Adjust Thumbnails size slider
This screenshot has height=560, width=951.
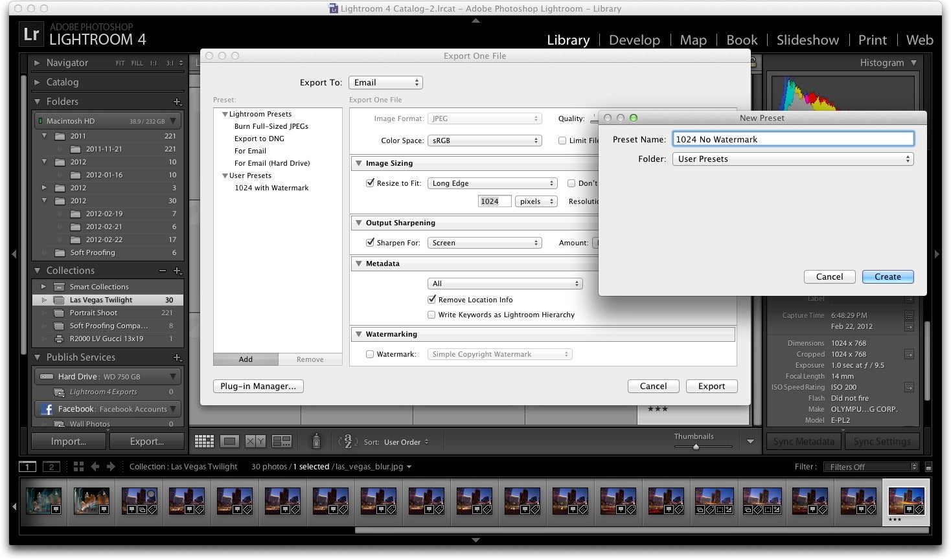pos(696,447)
